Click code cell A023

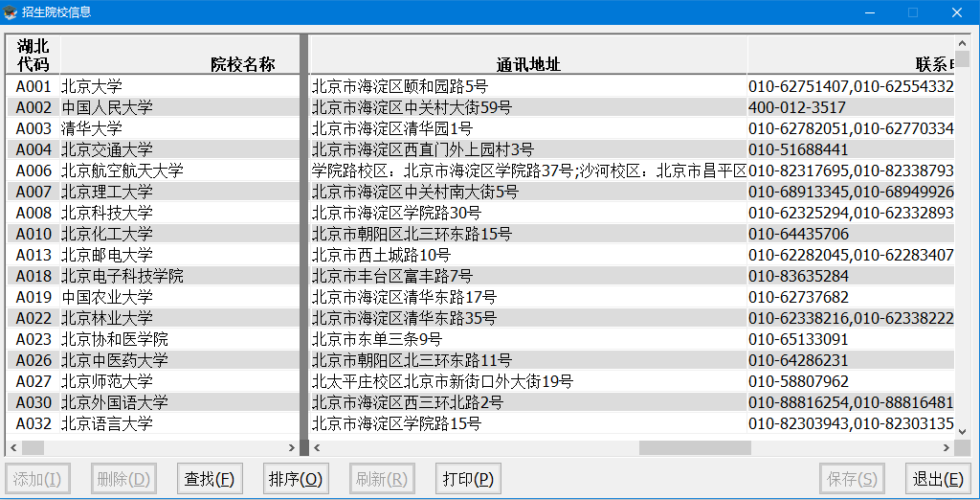[33, 339]
